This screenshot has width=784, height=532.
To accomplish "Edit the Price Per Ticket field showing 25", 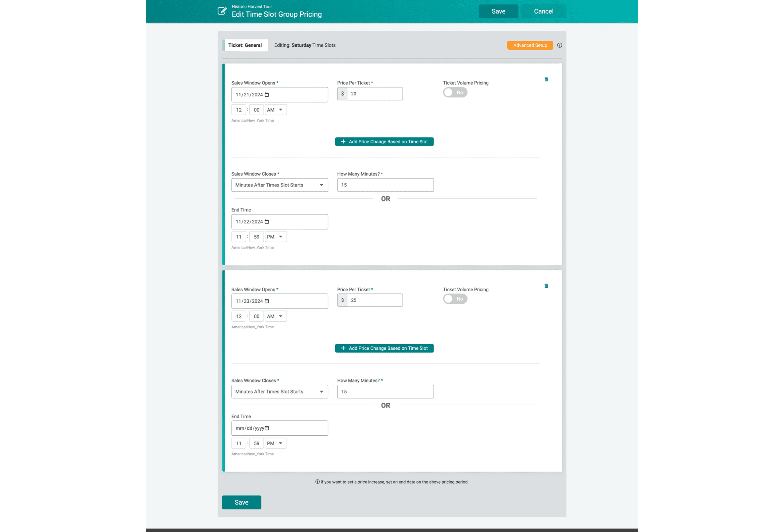I will pyautogui.click(x=374, y=300).
